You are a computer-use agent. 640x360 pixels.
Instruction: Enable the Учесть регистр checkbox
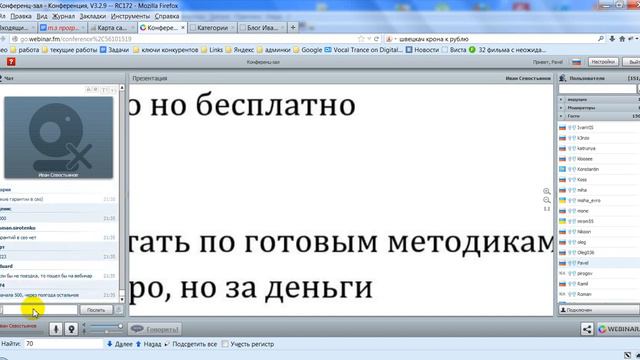point(225,344)
